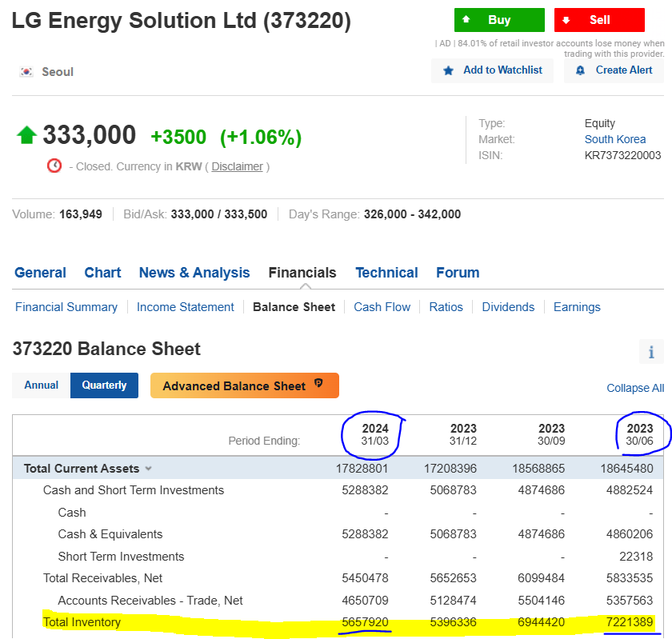
Task: Click the 2024 31/03 period column header
Action: pos(375,434)
